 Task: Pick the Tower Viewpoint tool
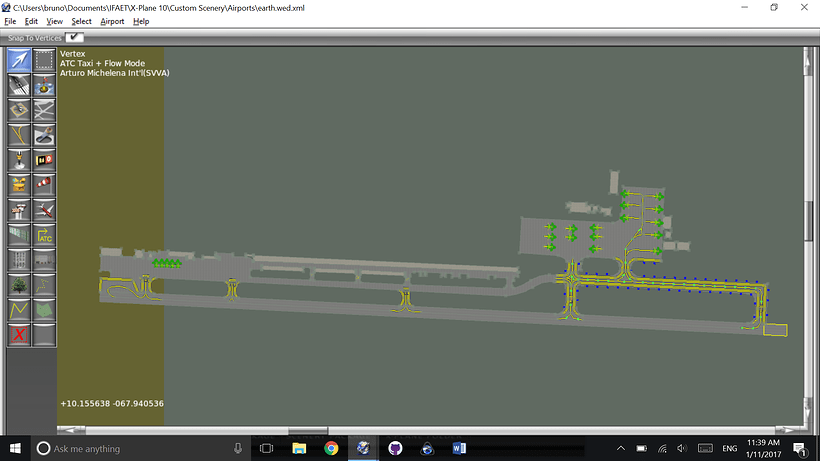point(19,210)
